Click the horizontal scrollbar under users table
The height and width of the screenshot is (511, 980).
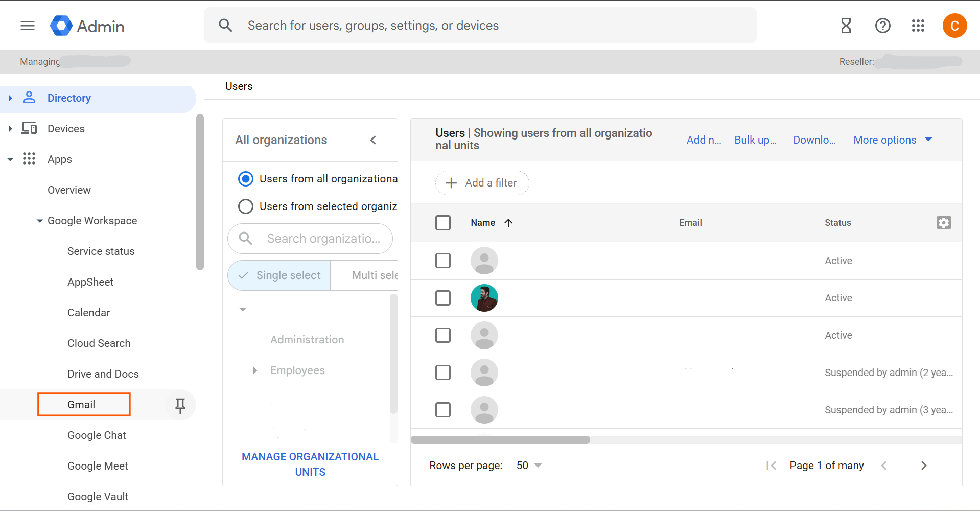[x=500, y=440]
